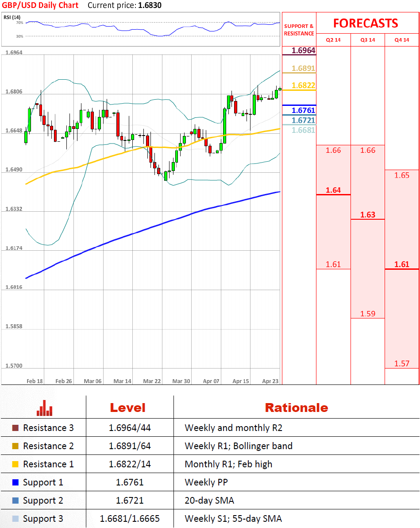This screenshot has width=420, height=528.
Task: Click the Q2 14 low forecast 1.61
Action: (x=333, y=264)
